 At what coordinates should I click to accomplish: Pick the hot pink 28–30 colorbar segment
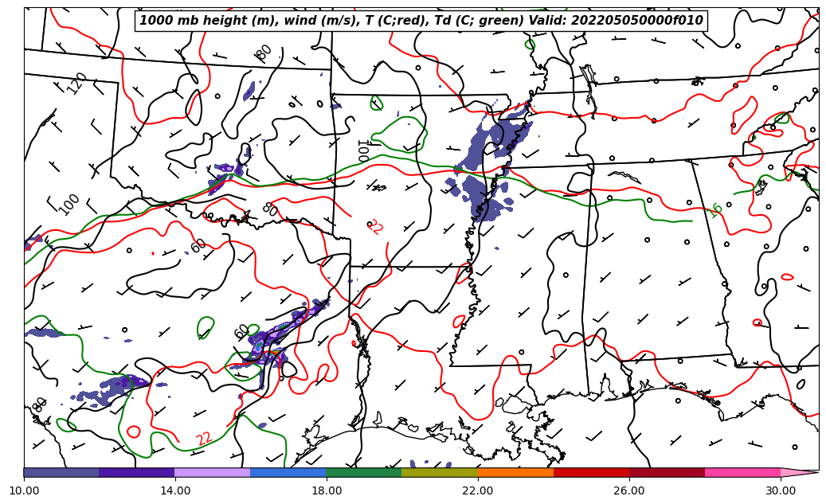[742, 472]
